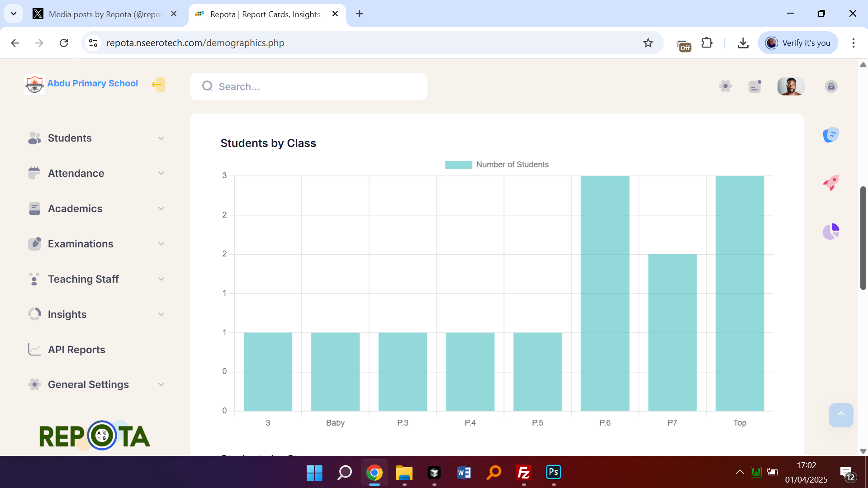Click the user profile avatar
This screenshot has height=488, width=868.
(x=790, y=86)
